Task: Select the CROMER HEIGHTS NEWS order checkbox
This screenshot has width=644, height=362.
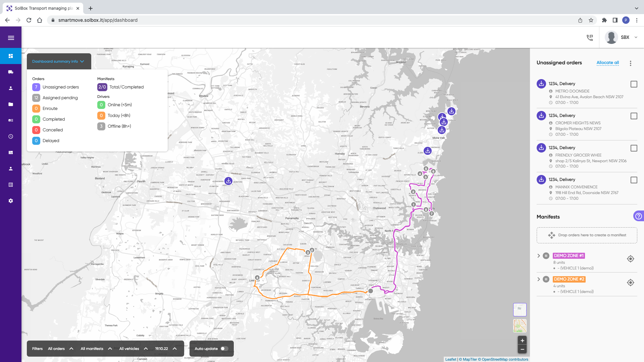Action: (x=634, y=116)
